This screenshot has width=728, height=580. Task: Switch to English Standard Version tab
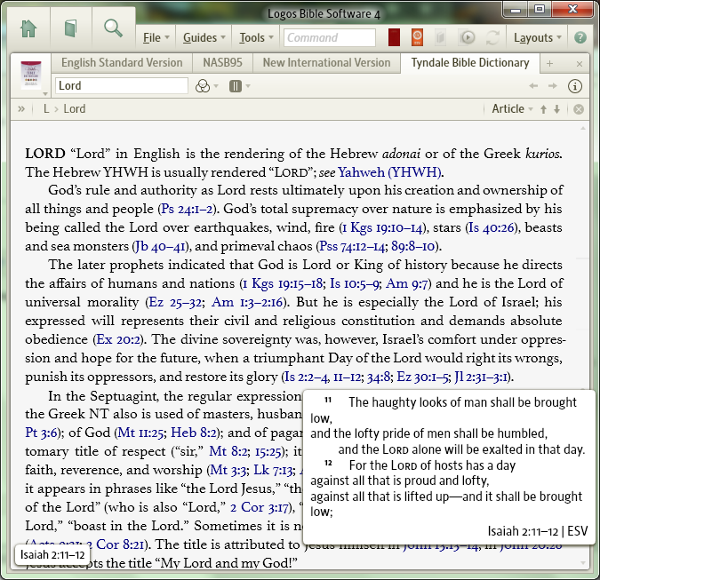tap(122, 63)
